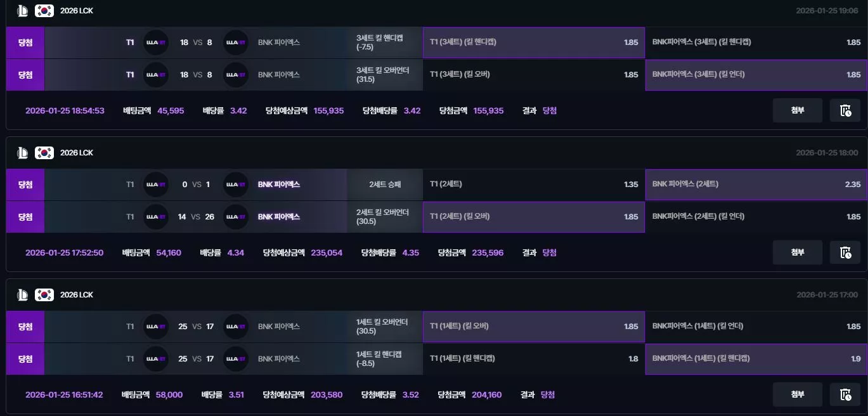Image resolution: width=868 pixels, height=416 pixels.
Task: Select T1 (2세트) (킬 오버) odds cell
Action: point(534,217)
